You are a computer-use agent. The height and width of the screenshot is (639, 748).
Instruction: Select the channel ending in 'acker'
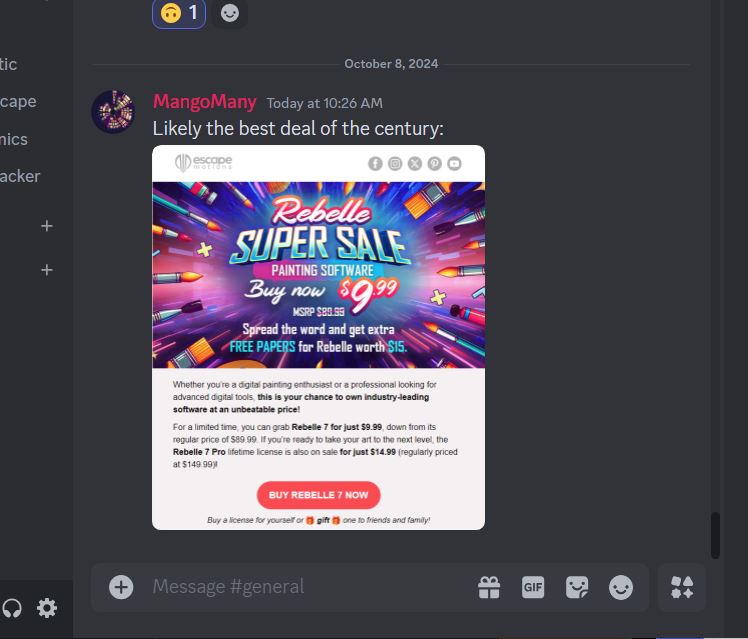click(x=20, y=176)
